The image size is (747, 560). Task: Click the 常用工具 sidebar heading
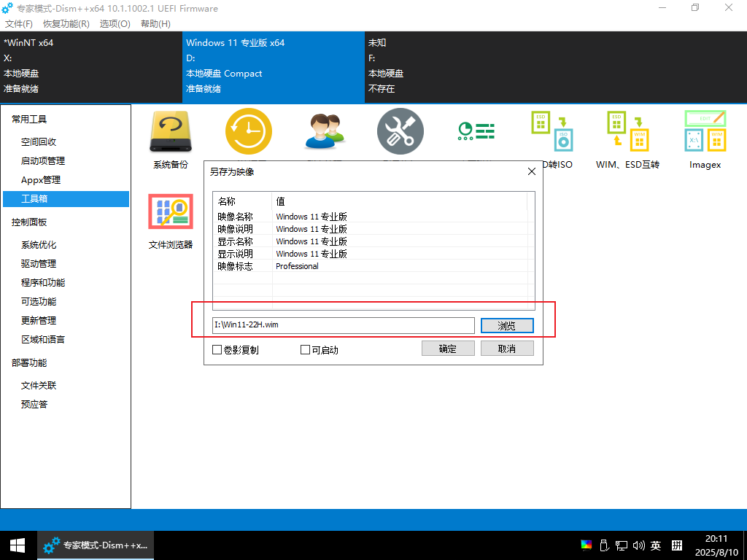point(29,120)
